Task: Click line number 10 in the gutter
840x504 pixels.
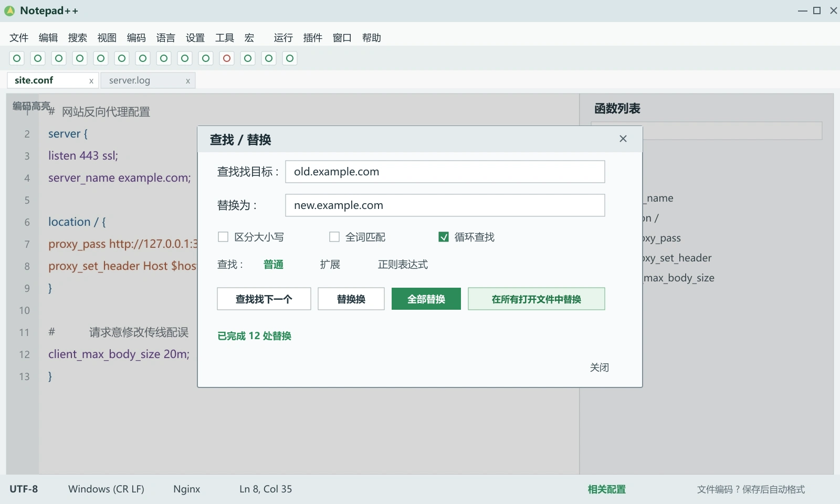Action: pos(25,310)
